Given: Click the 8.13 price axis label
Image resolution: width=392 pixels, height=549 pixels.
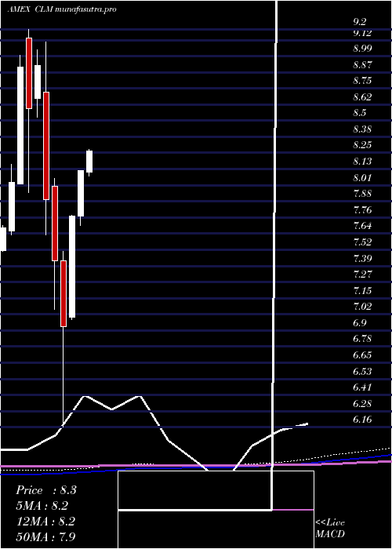Looking at the screenshot, I should tap(362, 162).
